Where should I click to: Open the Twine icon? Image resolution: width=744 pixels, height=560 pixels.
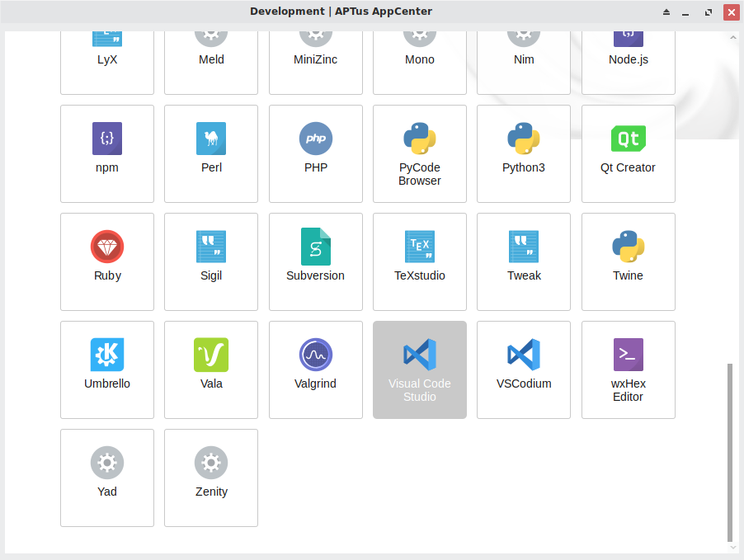pos(629,247)
